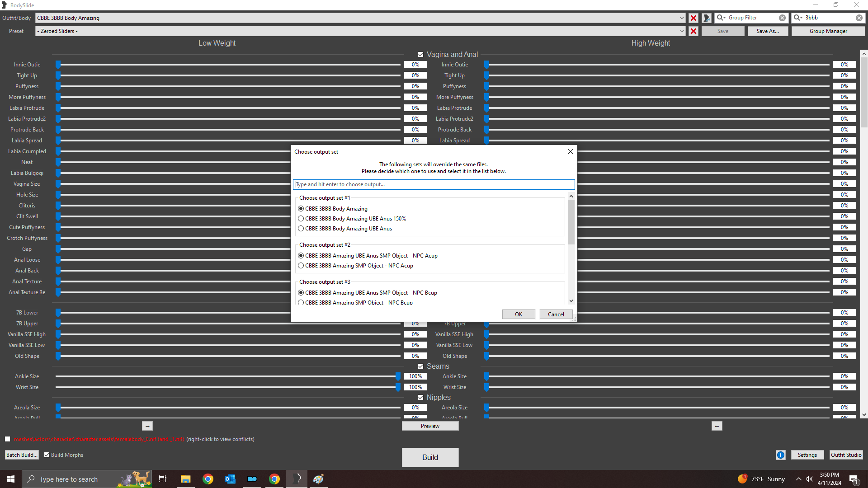This screenshot has height=488, width=868.
Task: Select UBE Anus SMP Object NPC Bcup
Action: [x=368, y=293]
